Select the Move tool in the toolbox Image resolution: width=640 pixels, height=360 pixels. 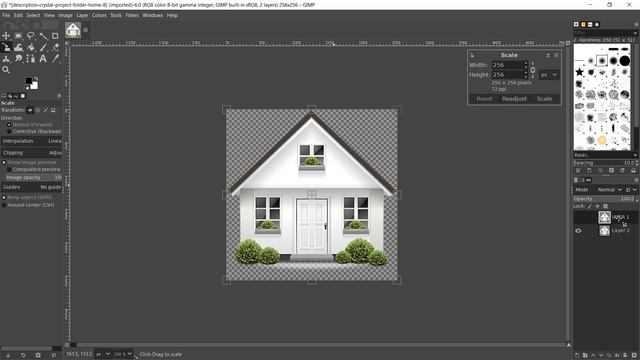pyautogui.click(x=6, y=36)
